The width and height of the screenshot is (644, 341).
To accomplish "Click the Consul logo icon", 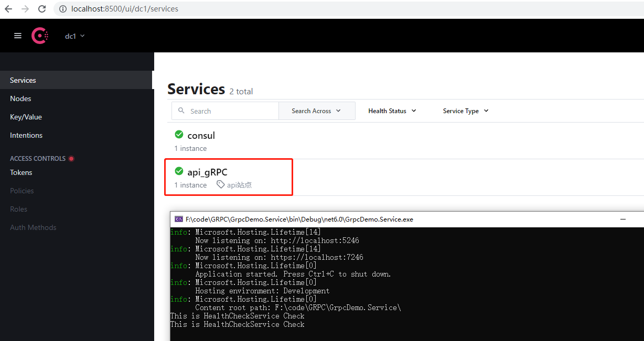I will 40,36.
